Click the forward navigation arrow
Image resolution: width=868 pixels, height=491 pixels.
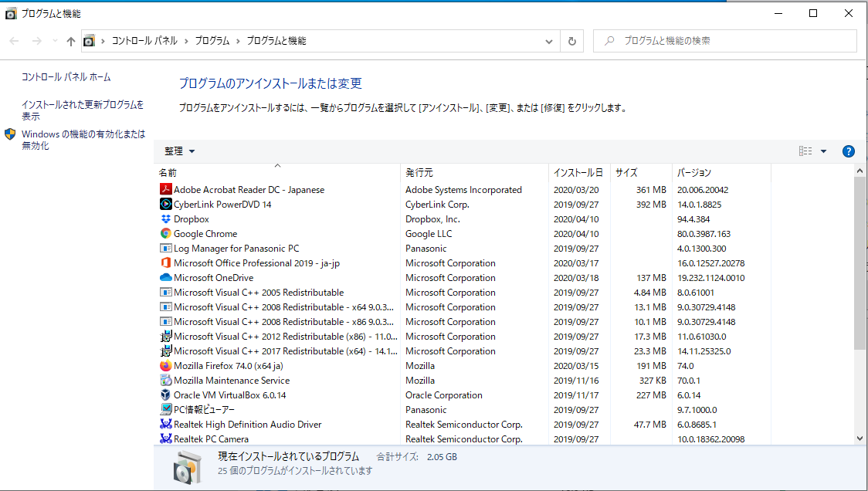36,41
